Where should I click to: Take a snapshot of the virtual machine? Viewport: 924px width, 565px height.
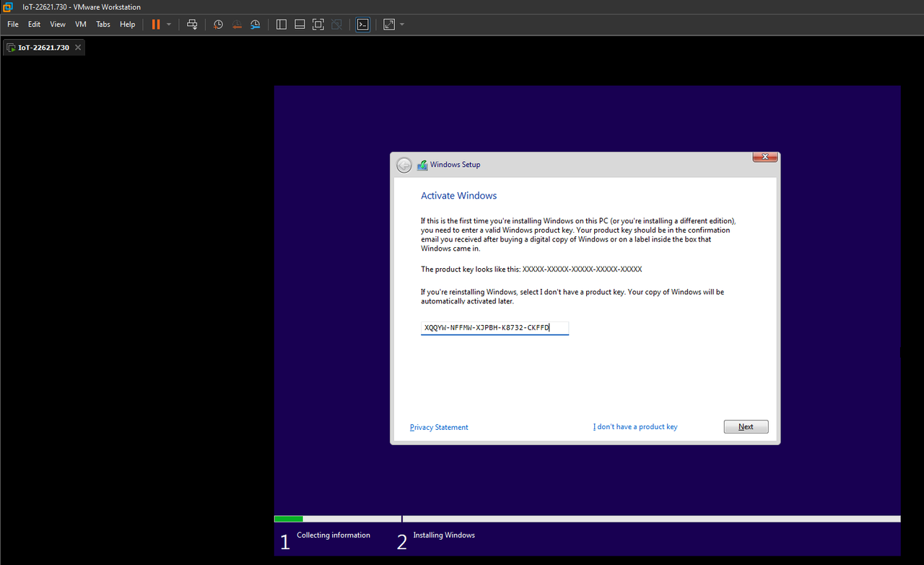coord(218,25)
